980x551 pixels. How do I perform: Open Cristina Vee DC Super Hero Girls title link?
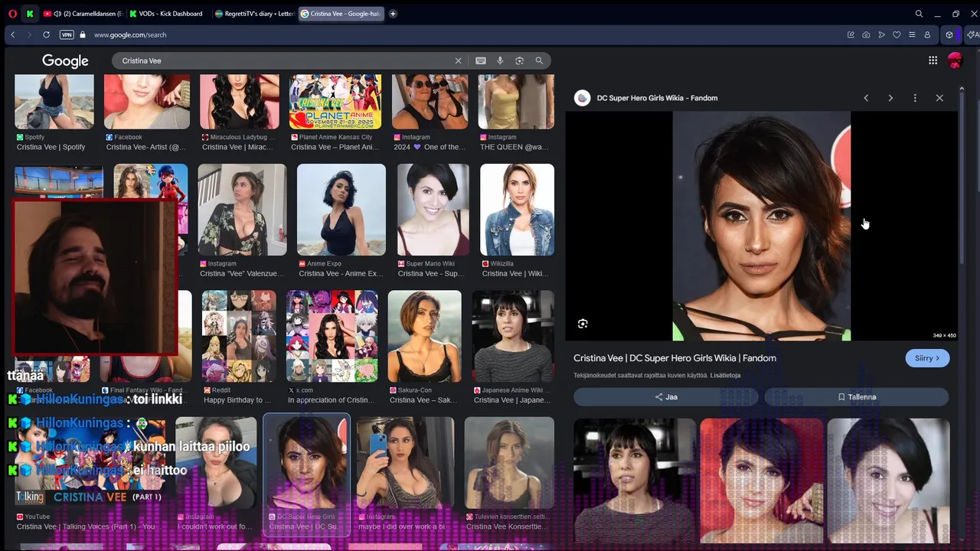tap(675, 358)
